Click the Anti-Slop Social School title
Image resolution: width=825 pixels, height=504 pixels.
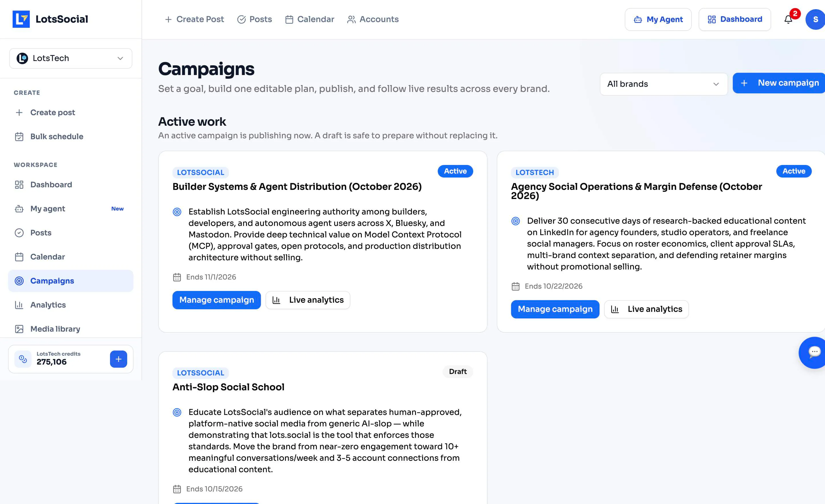click(x=228, y=387)
